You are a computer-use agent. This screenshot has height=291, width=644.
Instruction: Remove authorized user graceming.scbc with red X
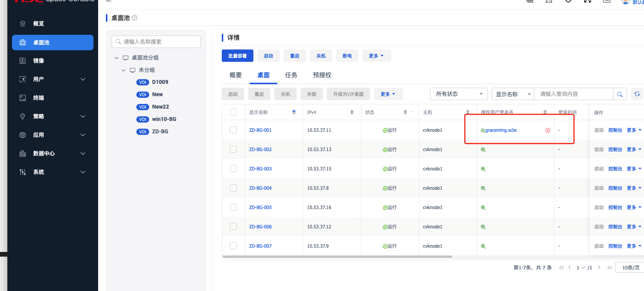[x=547, y=131]
